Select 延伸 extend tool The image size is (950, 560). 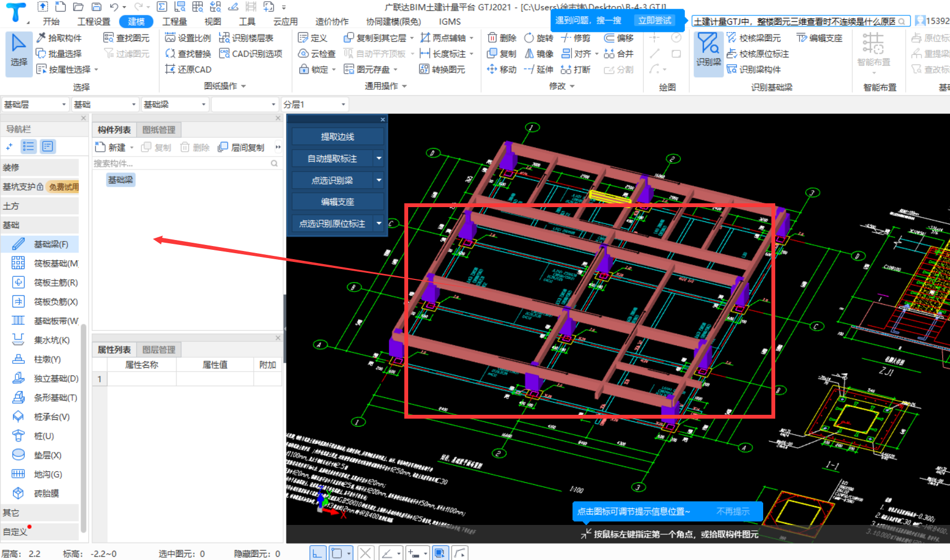pyautogui.click(x=539, y=70)
